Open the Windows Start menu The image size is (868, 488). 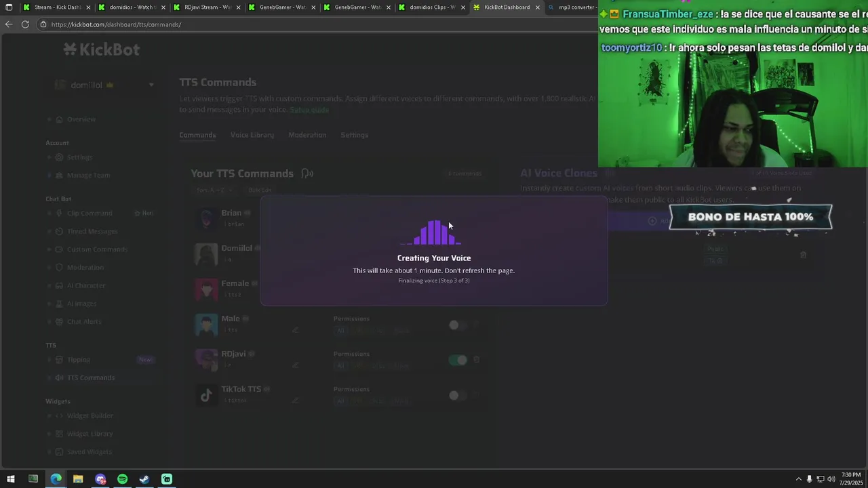[x=11, y=479]
